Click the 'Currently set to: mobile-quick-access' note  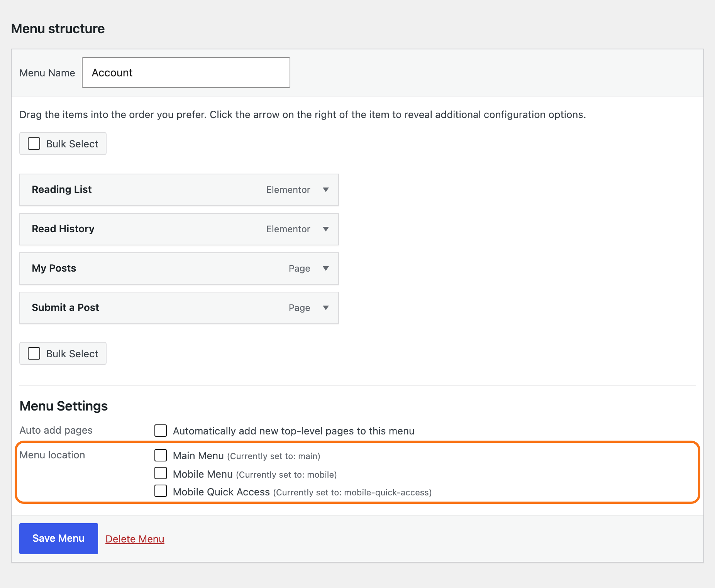click(352, 492)
